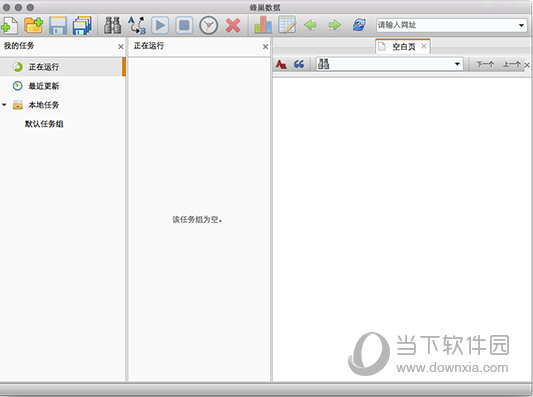Open the find field dropdown arrow
Image resolution: width=533 pixels, height=397 pixels.
coord(458,64)
